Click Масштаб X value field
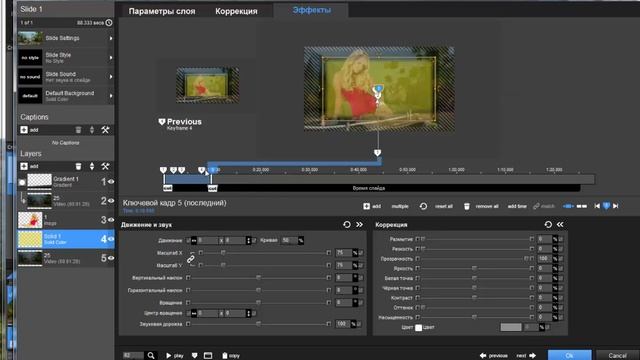The image size is (640, 360). coord(344,253)
